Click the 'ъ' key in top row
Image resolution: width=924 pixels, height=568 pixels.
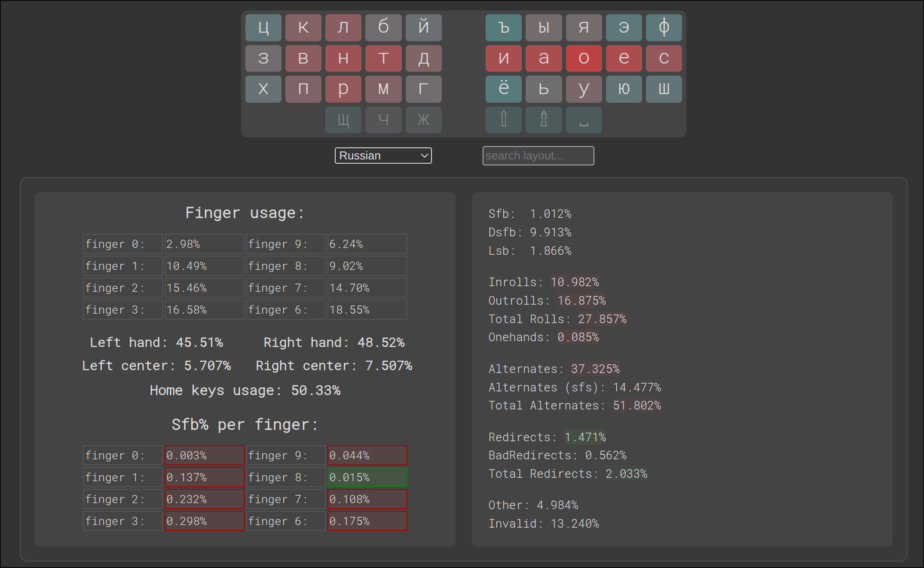(x=503, y=27)
